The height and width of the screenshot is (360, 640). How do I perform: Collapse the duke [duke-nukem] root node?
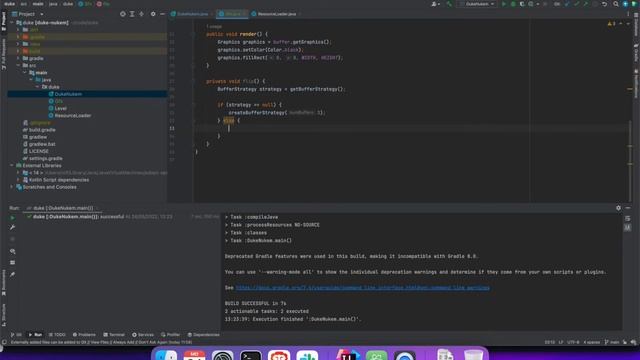click(12, 23)
